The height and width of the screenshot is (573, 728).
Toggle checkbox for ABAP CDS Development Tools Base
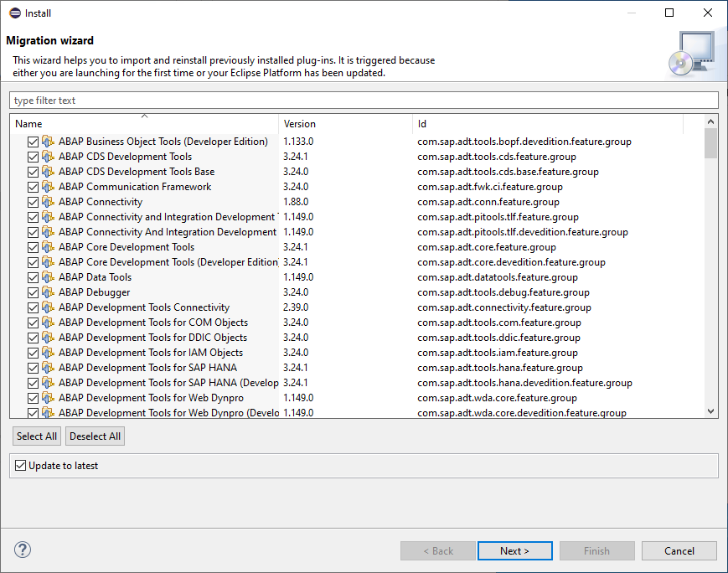click(x=33, y=172)
